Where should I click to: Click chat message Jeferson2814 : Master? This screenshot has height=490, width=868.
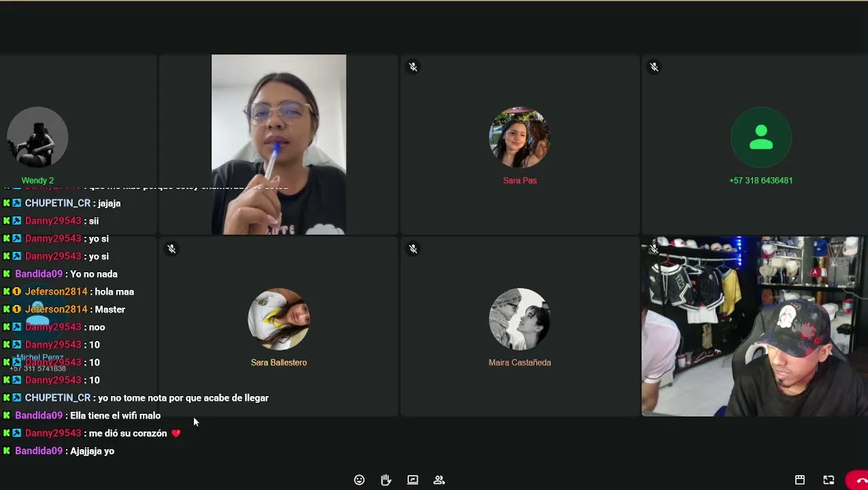coord(65,309)
